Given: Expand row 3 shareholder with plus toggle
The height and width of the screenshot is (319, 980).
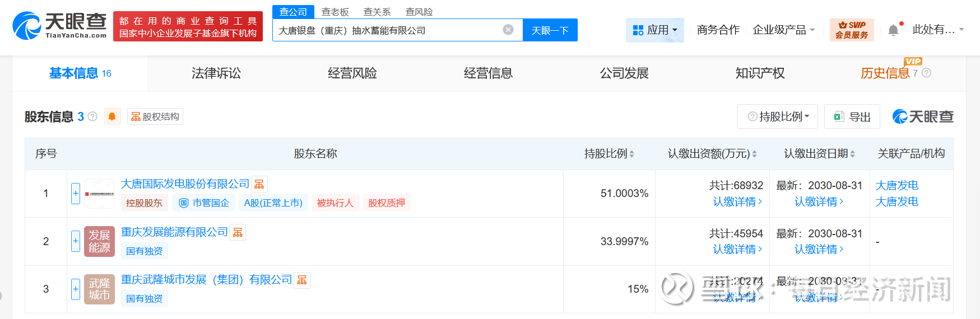Looking at the screenshot, I should [x=76, y=289].
